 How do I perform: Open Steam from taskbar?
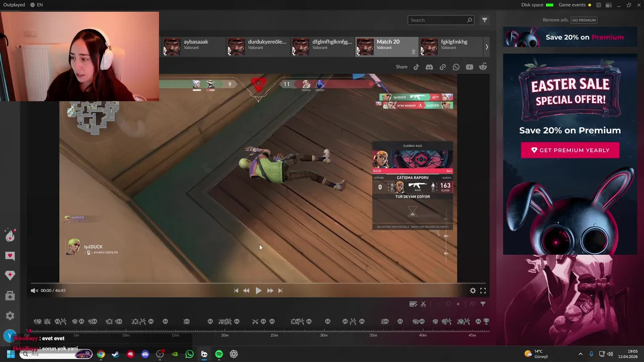point(116,354)
